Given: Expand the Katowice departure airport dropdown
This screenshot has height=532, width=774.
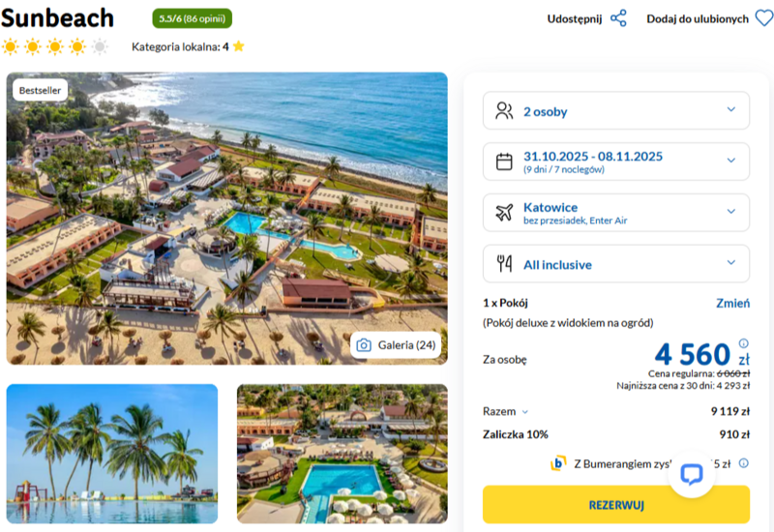Looking at the screenshot, I should (616, 213).
